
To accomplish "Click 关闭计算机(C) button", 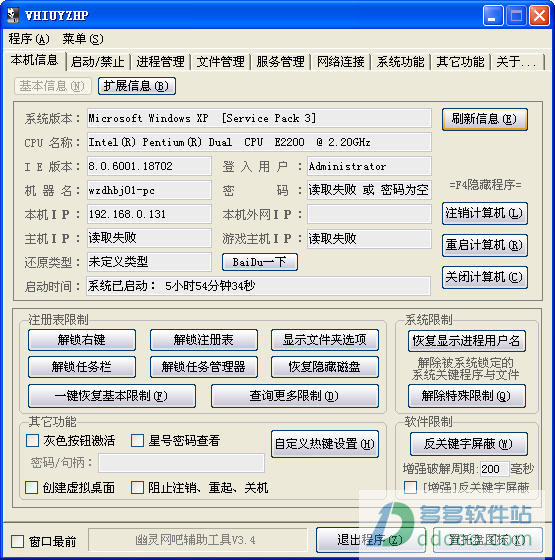I will pos(485,277).
